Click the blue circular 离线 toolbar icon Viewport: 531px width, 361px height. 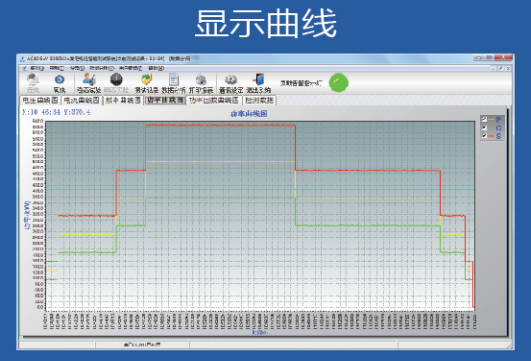[x=59, y=79]
